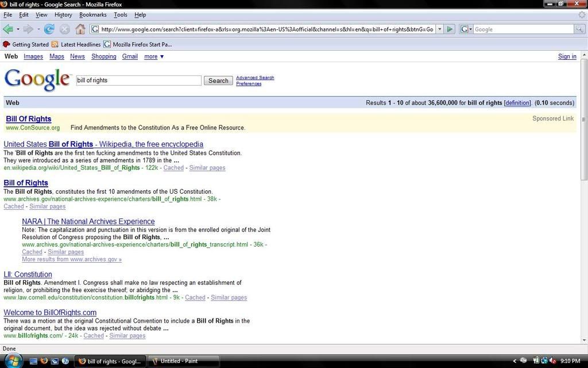This screenshot has height=368, width=588.
Task: Open back history dropdown arrow
Action: [18, 29]
